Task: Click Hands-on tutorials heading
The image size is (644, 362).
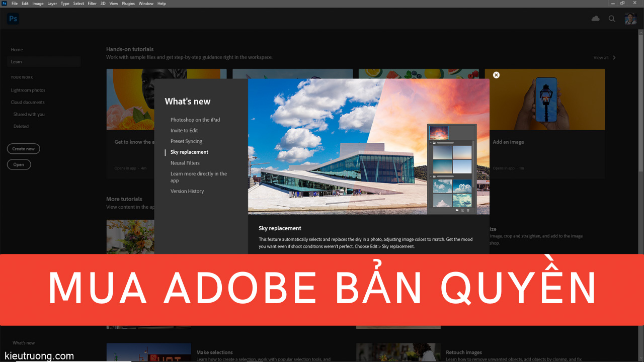Action: point(130,49)
